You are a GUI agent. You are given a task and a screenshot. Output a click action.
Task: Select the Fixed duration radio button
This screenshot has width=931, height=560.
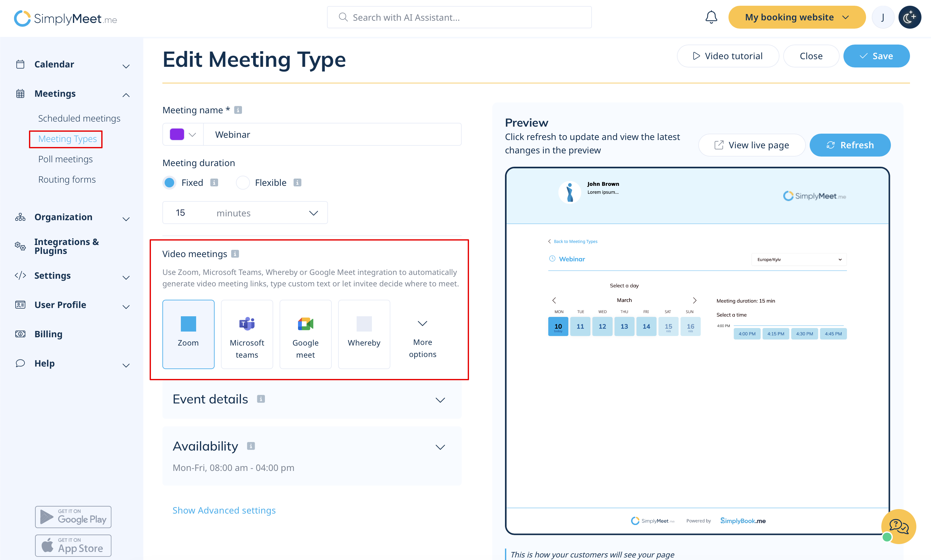click(x=169, y=183)
